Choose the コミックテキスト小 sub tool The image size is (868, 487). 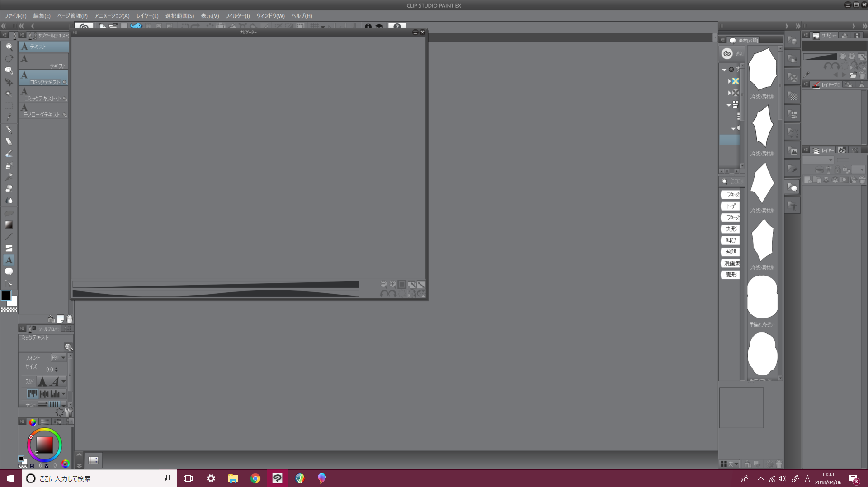click(44, 94)
